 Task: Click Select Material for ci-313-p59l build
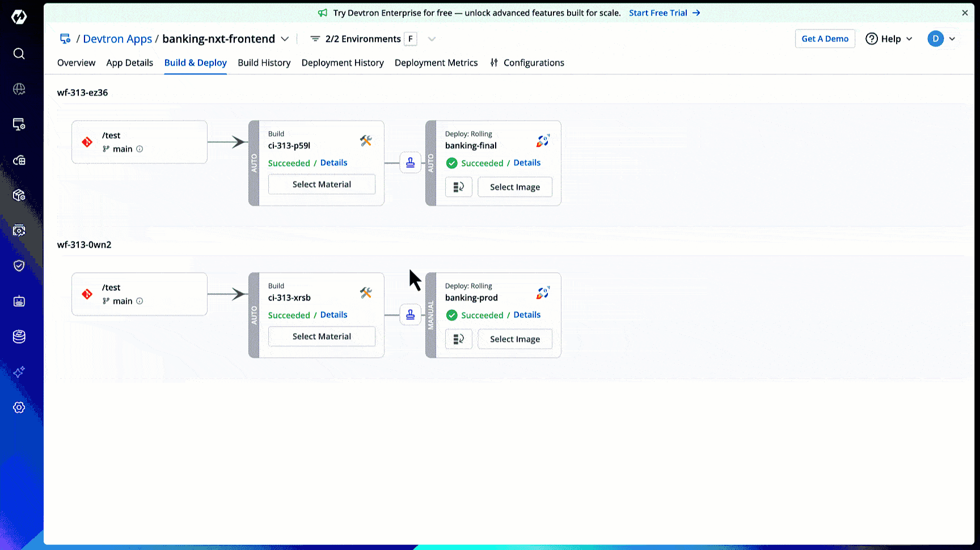click(322, 184)
